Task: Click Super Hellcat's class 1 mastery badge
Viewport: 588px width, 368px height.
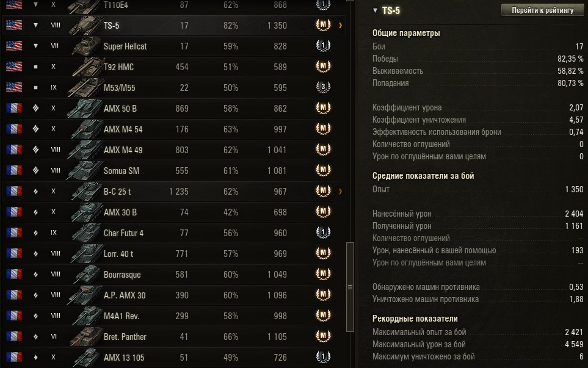Action: point(323,46)
